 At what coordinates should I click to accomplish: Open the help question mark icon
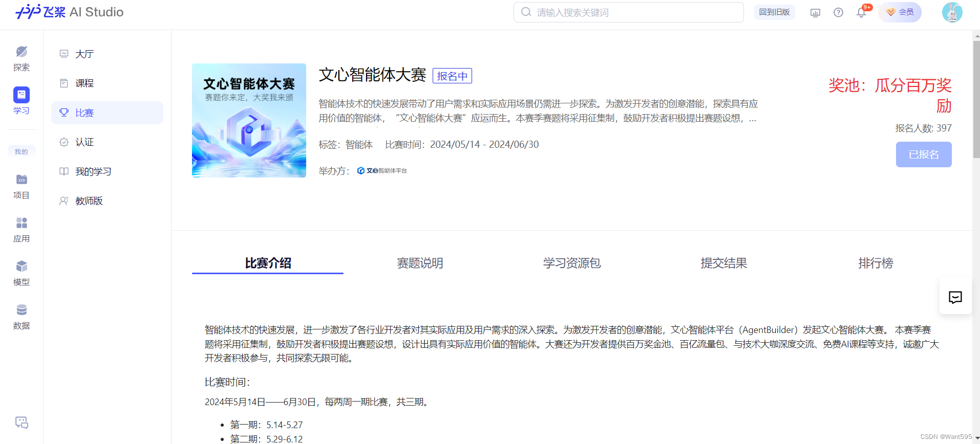[838, 12]
